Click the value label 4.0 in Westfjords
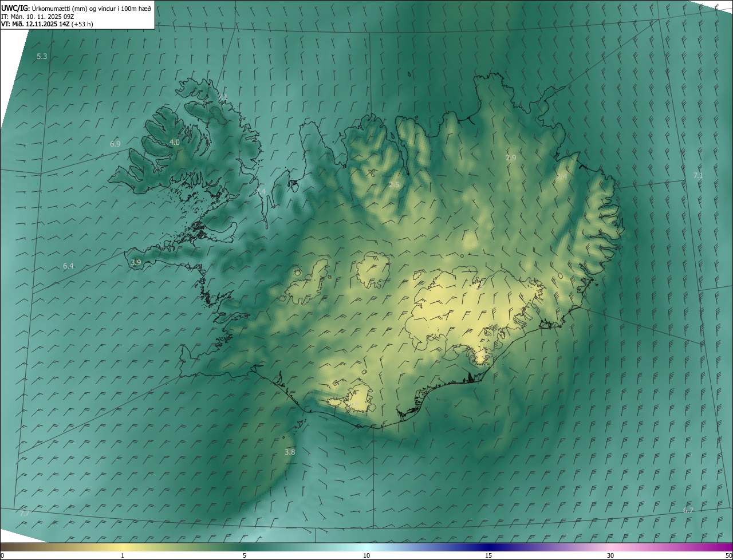The image size is (733, 560). (x=175, y=142)
